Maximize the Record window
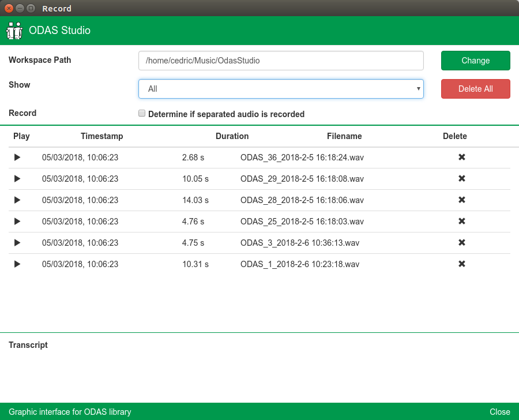Image resolution: width=519 pixels, height=420 pixels. (31, 8)
